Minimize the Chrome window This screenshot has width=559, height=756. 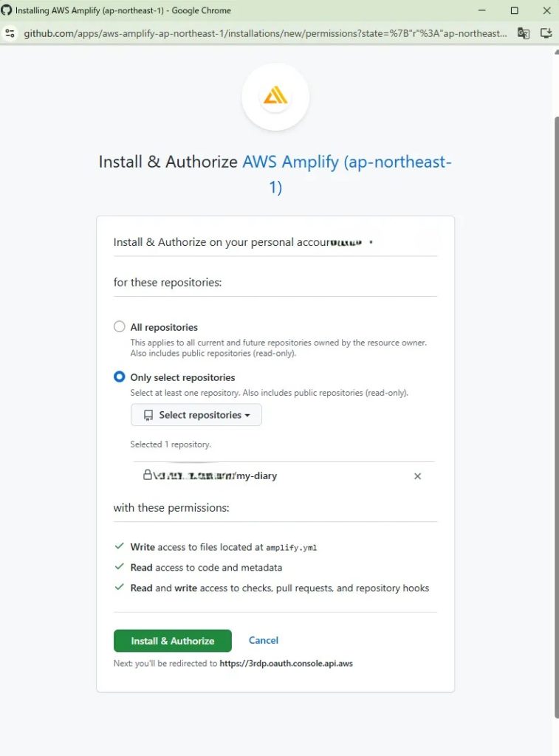pyautogui.click(x=481, y=10)
